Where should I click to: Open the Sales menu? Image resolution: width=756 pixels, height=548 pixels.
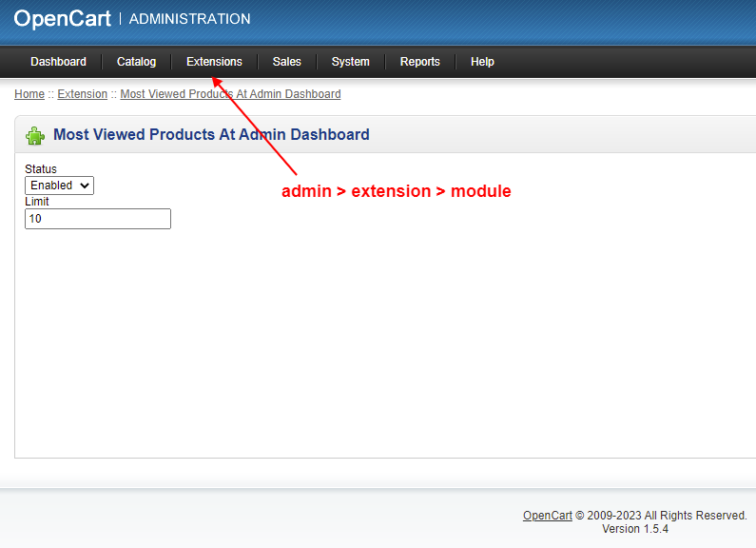287,62
